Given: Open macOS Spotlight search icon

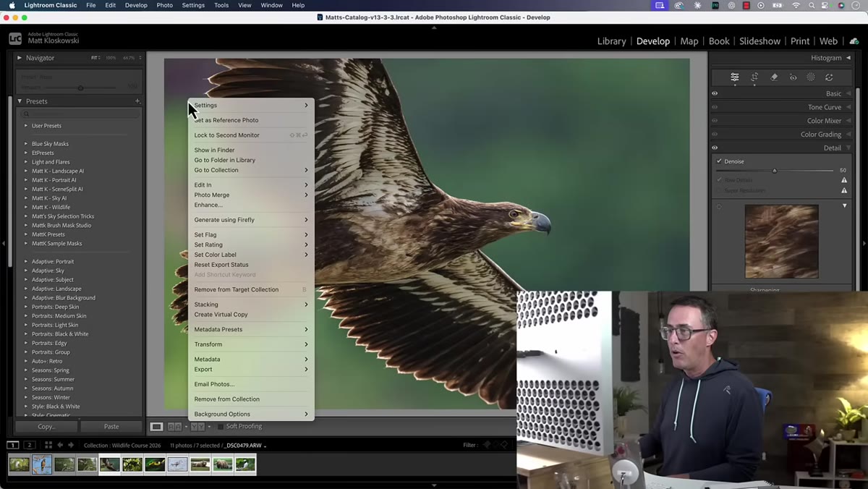Looking at the screenshot, I should click(x=811, y=5).
